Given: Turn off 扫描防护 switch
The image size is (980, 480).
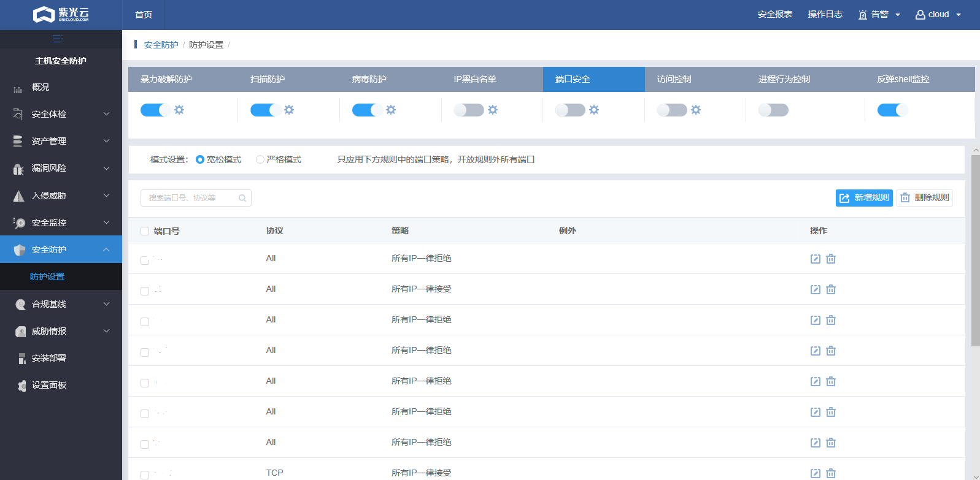Looking at the screenshot, I should [266, 110].
